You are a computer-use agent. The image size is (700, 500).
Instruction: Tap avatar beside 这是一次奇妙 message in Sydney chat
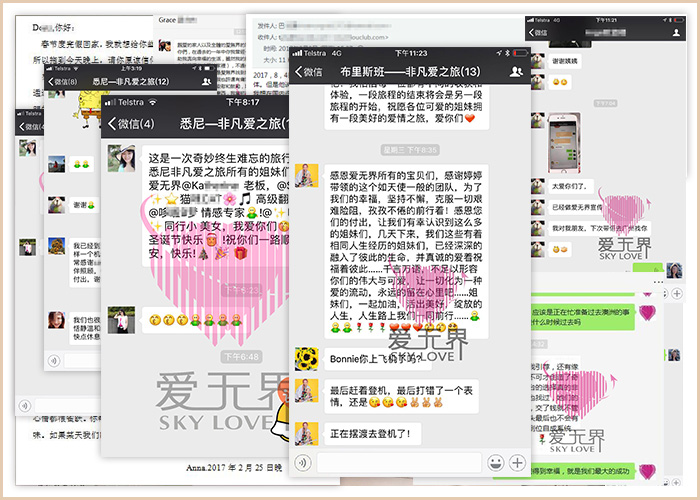tap(122, 160)
